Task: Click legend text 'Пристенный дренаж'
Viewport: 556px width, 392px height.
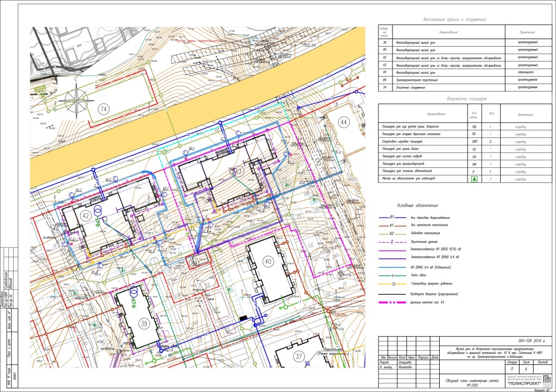Action: coord(424,242)
